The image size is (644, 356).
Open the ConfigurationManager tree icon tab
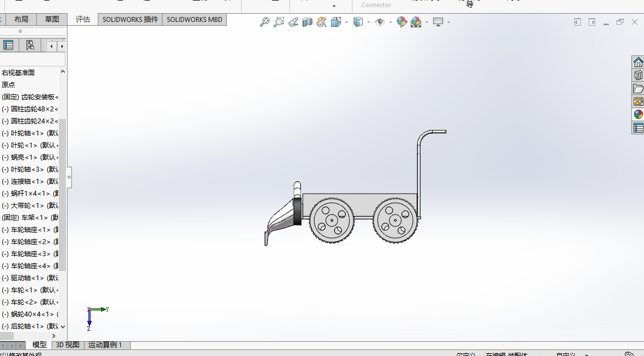tap(30, 45)
